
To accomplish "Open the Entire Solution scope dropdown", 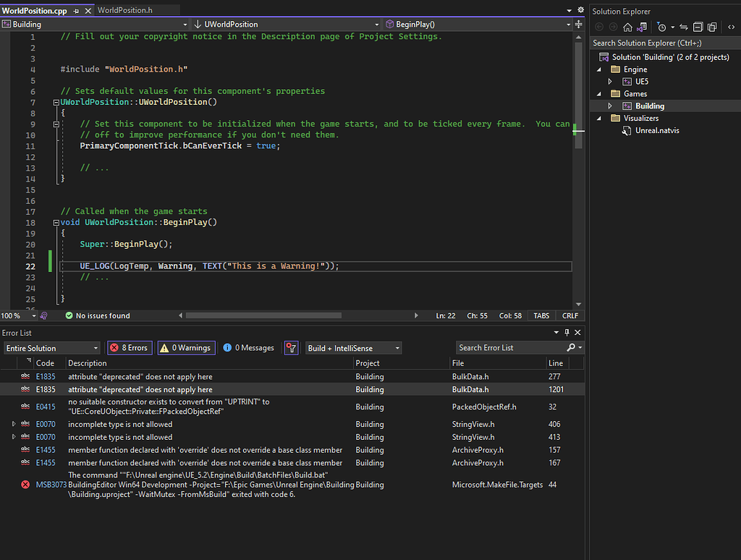I will [x=51, y=348].
